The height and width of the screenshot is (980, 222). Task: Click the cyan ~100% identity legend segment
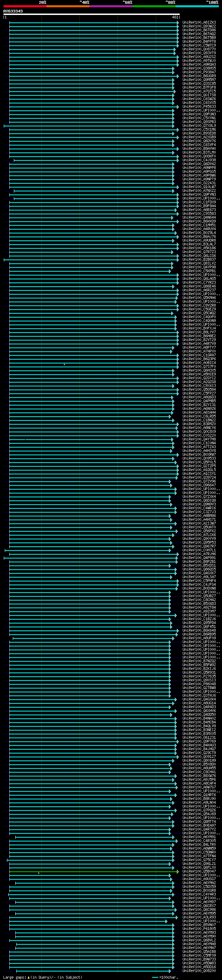197,6
